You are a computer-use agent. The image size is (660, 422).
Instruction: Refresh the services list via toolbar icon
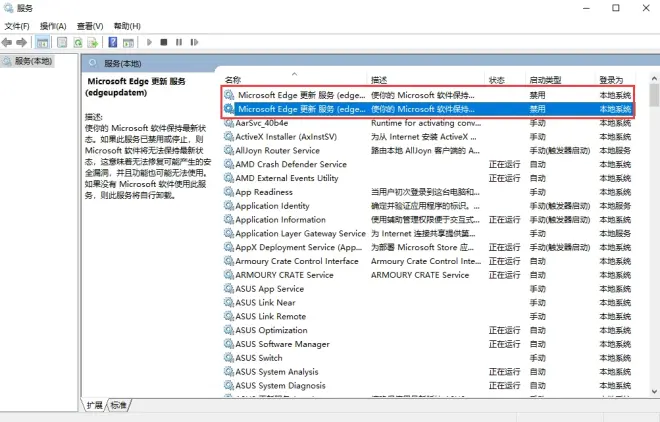[x=77, y=42]
